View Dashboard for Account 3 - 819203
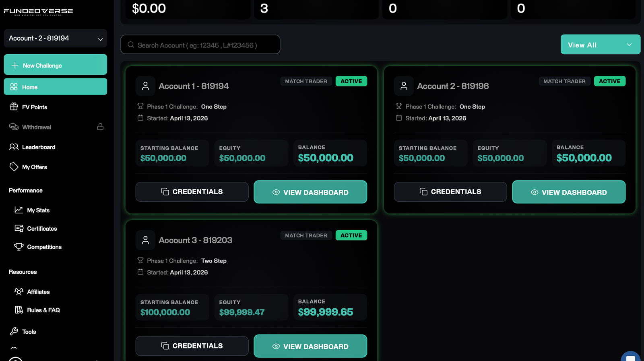Viewport: 644px width, 361px height. click(x=310, y=346)
